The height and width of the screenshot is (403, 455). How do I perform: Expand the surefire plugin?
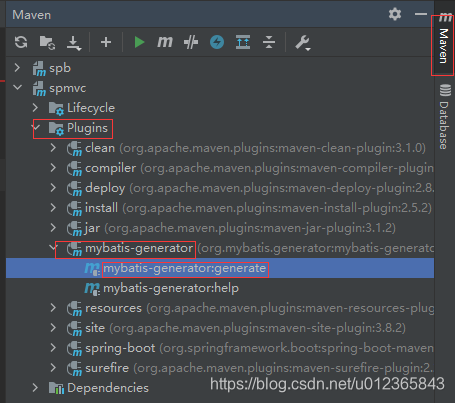click(53, 368)
